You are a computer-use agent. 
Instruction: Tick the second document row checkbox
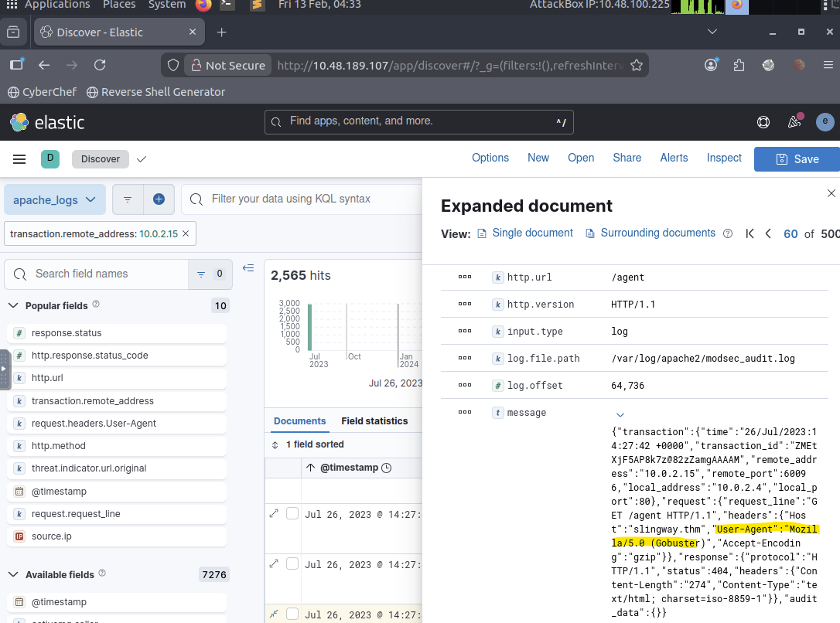click(x=292, y=564)
